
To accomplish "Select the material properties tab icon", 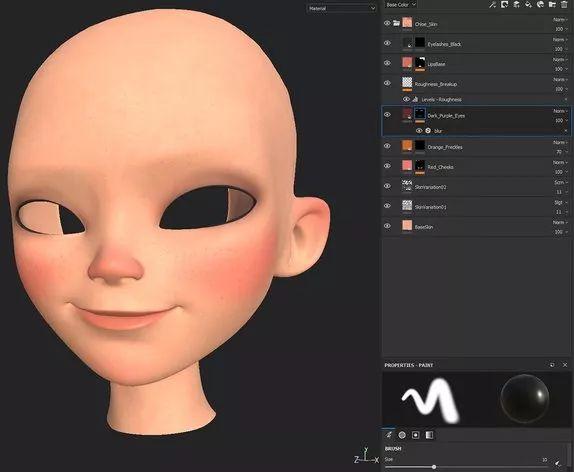I will (x=429, y=435).
